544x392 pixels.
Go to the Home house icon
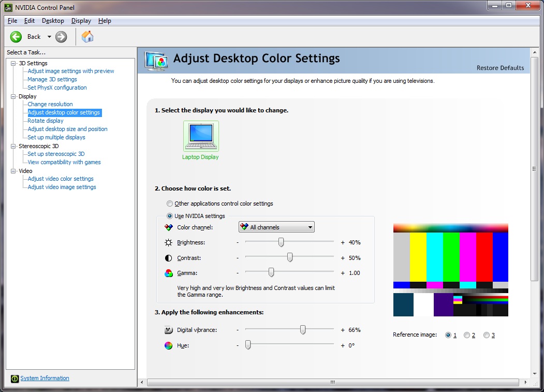[x=87, y=36]
